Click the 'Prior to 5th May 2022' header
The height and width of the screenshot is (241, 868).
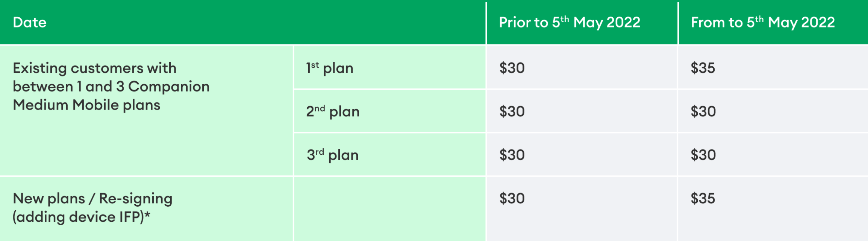click(569, 23)
